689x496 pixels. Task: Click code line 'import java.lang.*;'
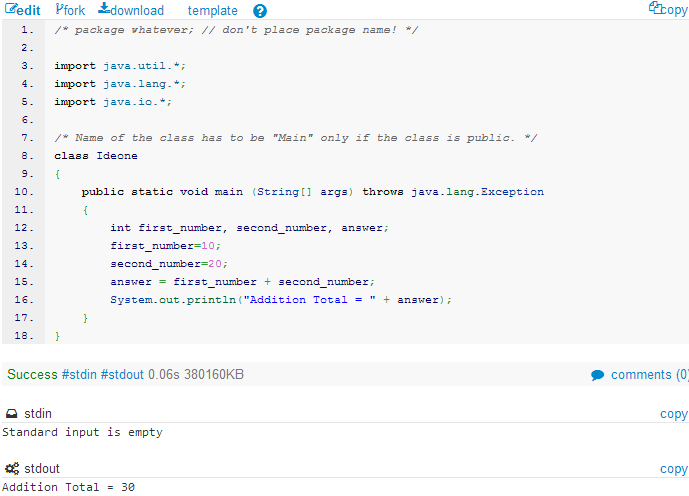tap(120, 84)
